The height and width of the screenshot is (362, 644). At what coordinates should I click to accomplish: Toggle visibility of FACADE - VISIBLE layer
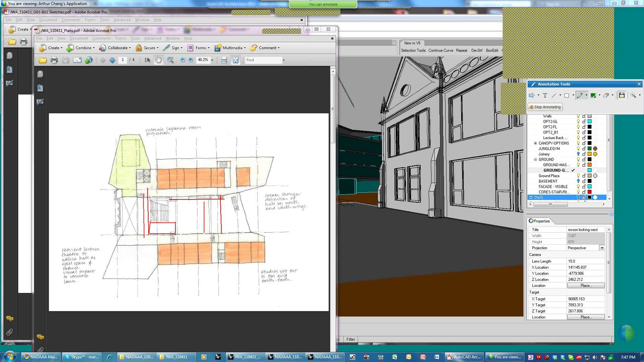578,187
